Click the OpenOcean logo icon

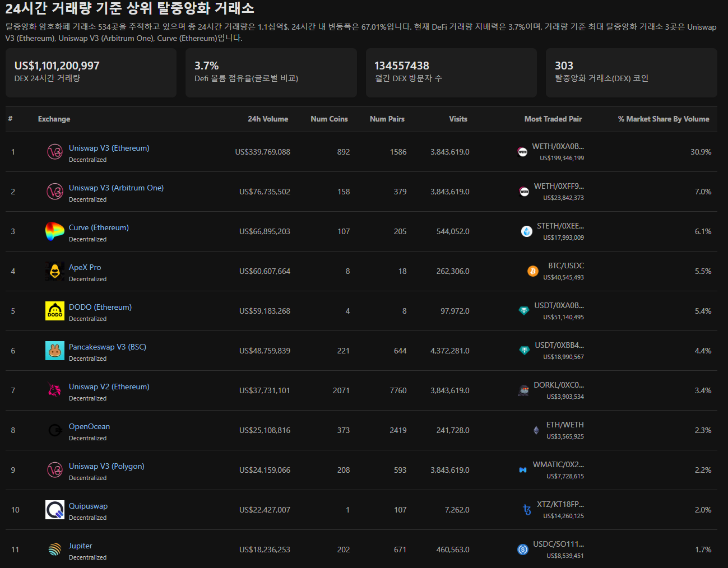(x=55, y=430)
